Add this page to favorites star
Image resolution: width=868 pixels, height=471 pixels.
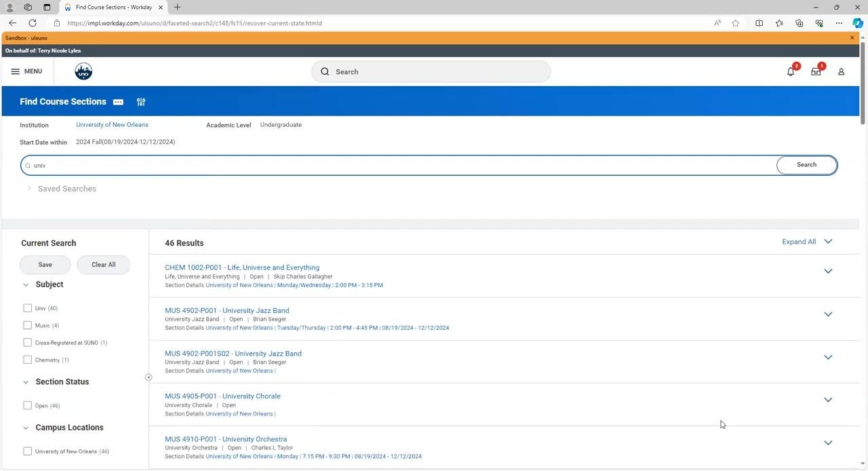736,23
